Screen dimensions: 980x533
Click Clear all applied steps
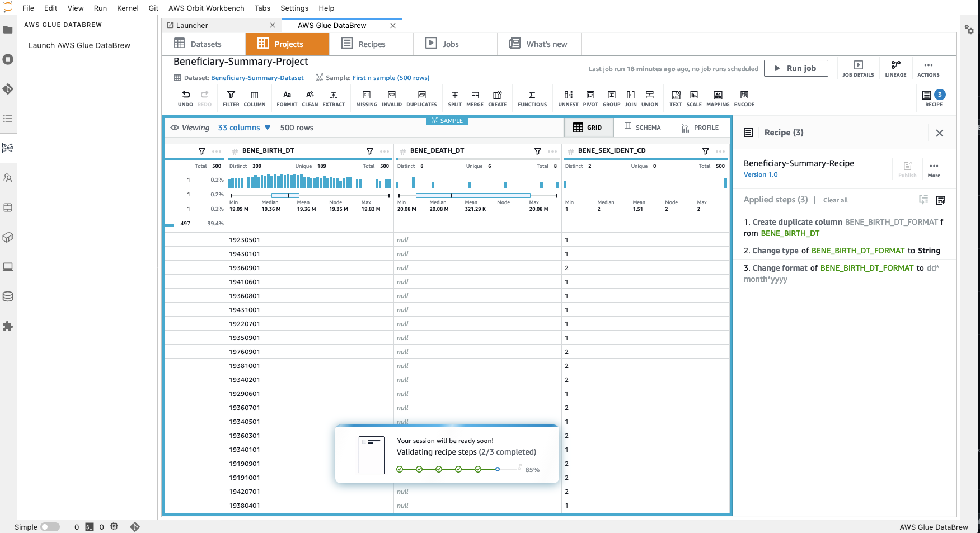[835, 200]
